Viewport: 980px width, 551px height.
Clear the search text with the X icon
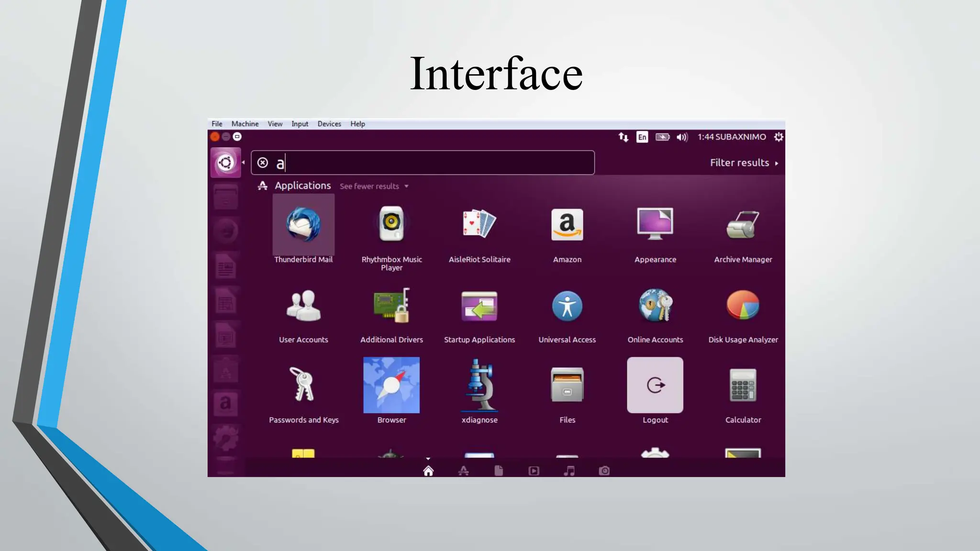click(x=263, y=163)
